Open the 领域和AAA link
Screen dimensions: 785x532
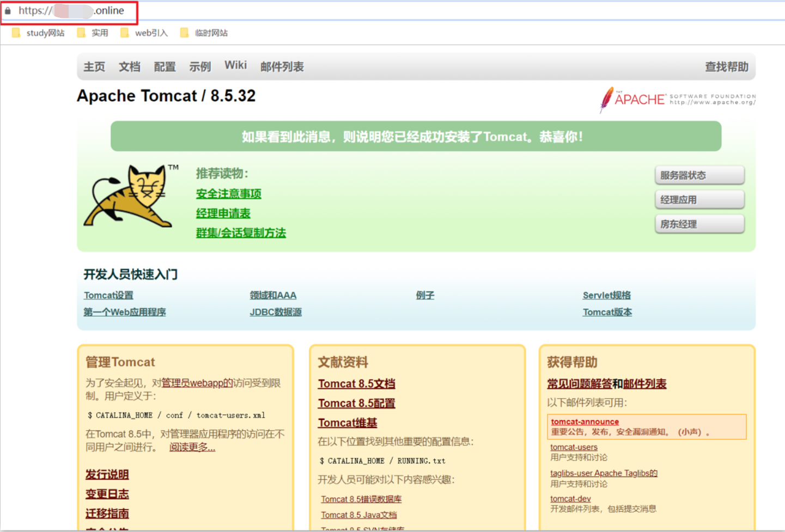coord(273,295)
